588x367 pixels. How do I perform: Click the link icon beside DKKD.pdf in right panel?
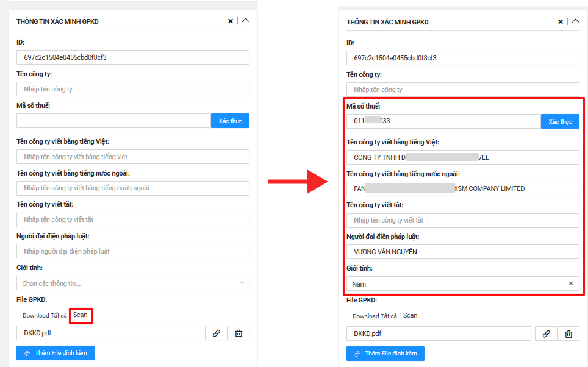click(546, 333)
